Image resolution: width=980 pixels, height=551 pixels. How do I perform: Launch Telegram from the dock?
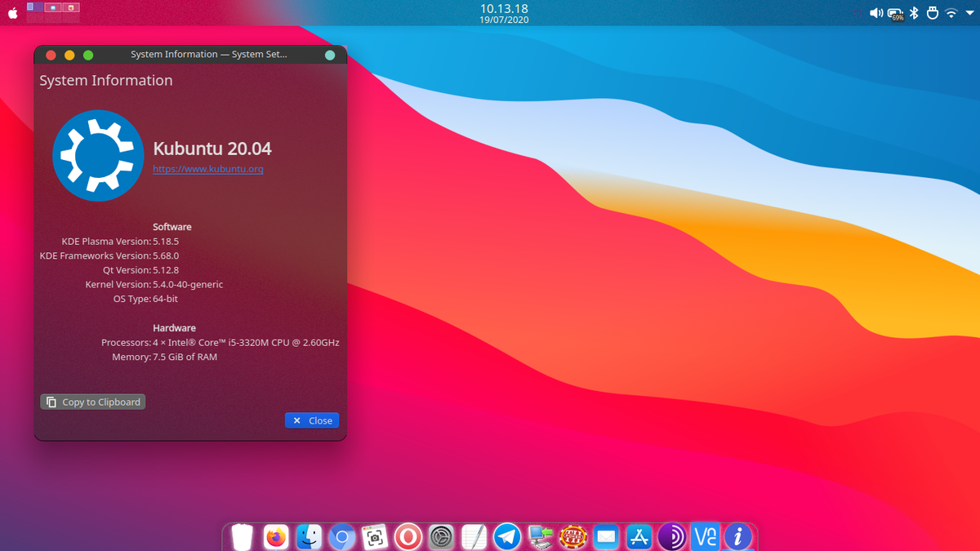click(x=507, y=536)
